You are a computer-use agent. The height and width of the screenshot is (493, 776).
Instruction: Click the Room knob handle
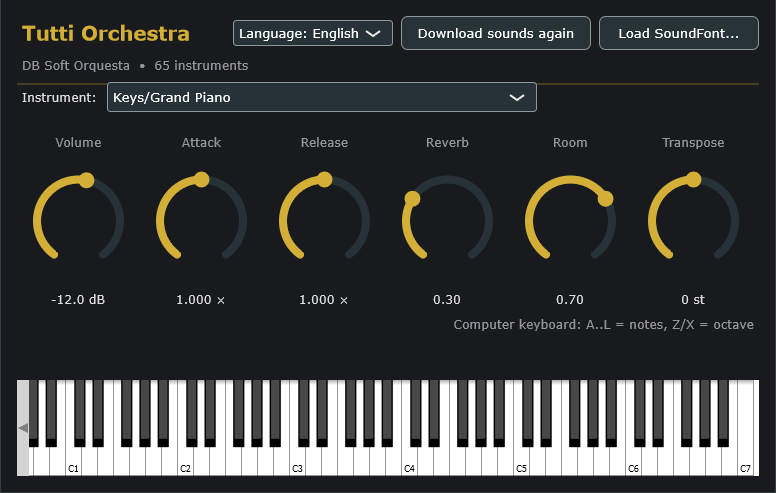[605, 199]
